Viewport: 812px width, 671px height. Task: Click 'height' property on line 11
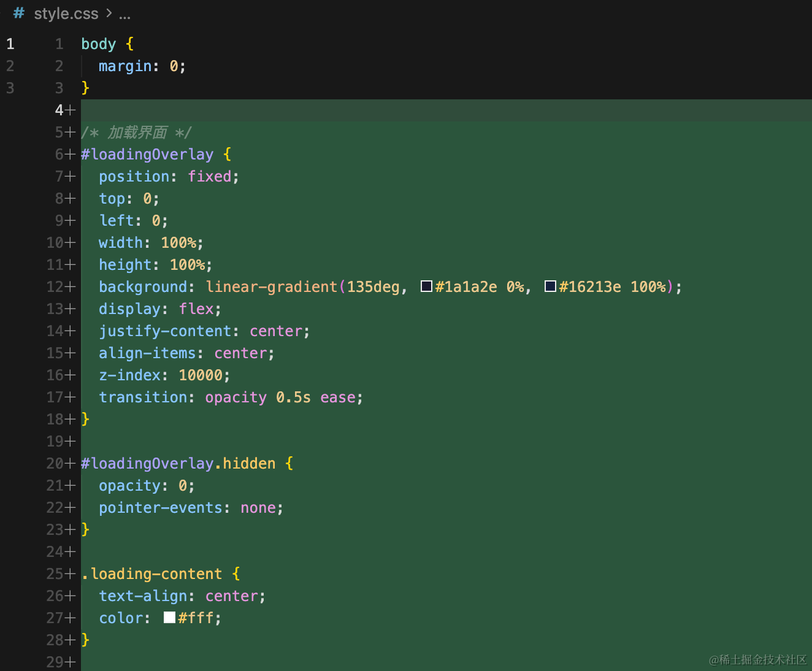(x=125, y=265)
